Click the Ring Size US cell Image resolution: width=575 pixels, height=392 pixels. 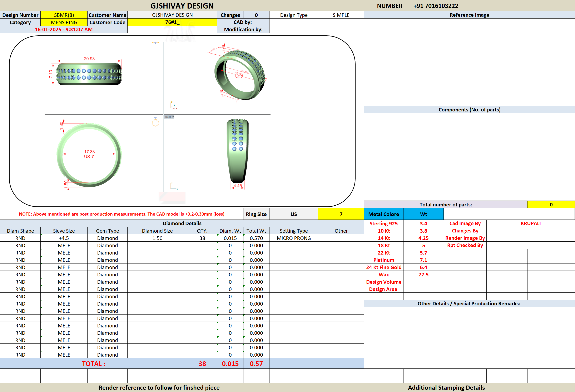point(294,214)
